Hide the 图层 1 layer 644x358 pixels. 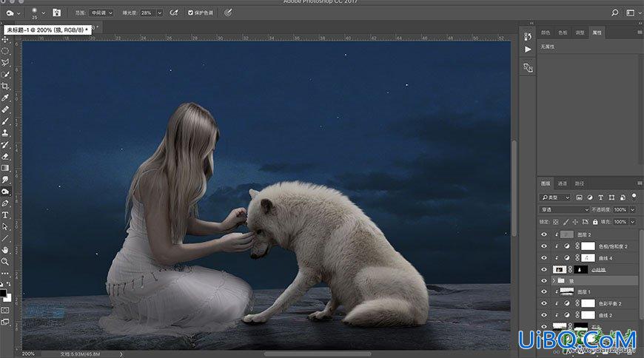(544, 292)
